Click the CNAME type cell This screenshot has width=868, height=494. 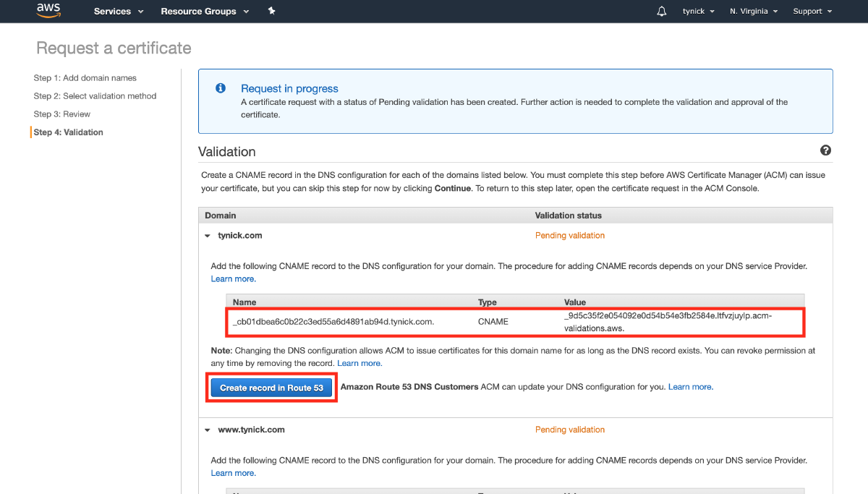pos(493,322)
